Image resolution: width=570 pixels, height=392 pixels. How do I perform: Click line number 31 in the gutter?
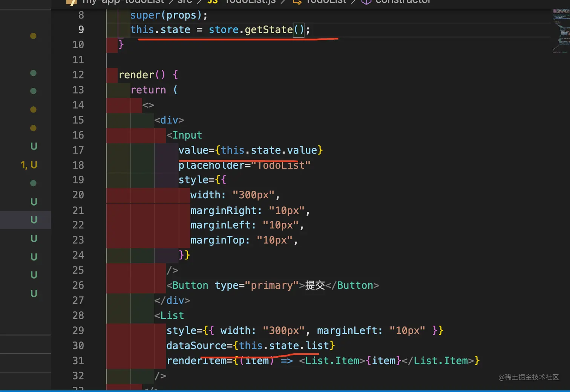[78, 361]
